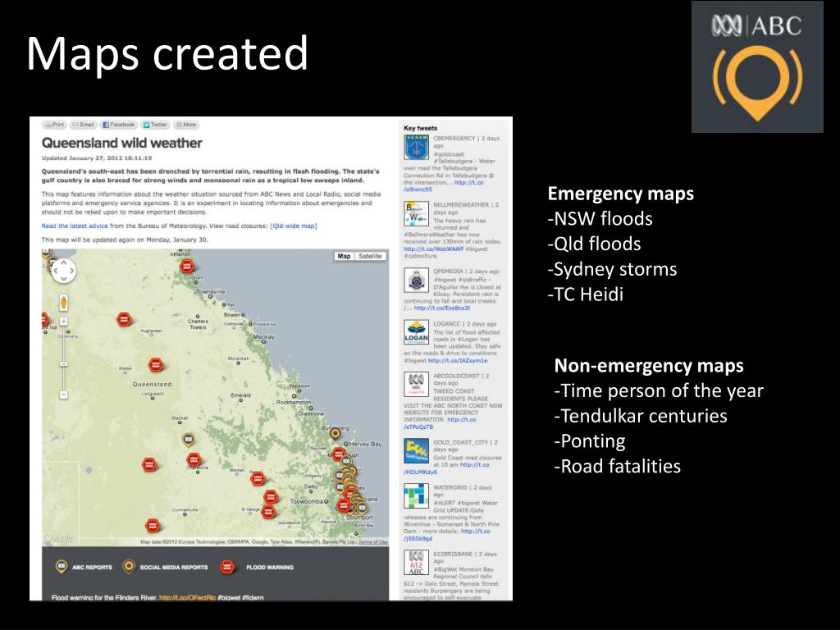Share the page on Facebook
This screenshot has height=630, width=840.
point(118,125)
